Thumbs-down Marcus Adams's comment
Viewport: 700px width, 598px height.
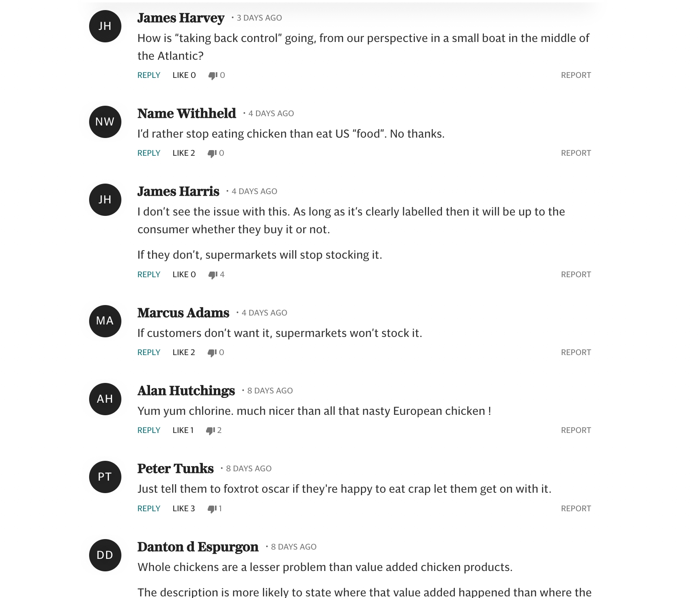[x=212, y=353]
